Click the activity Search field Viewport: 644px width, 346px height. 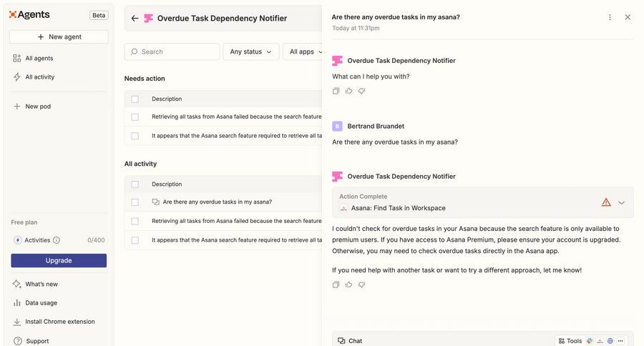coord(172,51)
